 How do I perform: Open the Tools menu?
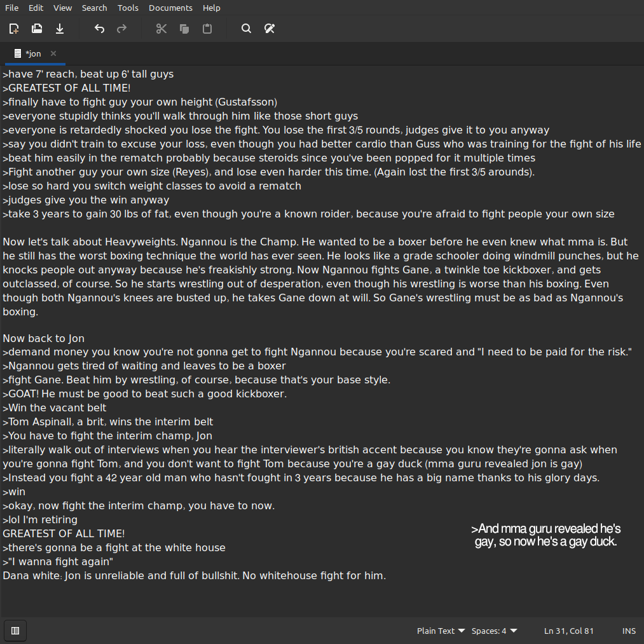coord(128,8)
